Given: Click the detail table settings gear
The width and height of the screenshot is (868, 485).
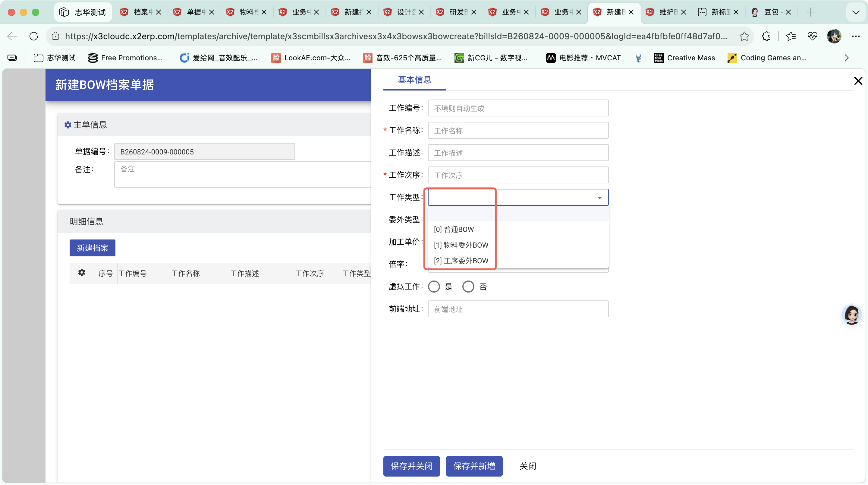Looking at the screenshot, I should (x=82, y=273).
